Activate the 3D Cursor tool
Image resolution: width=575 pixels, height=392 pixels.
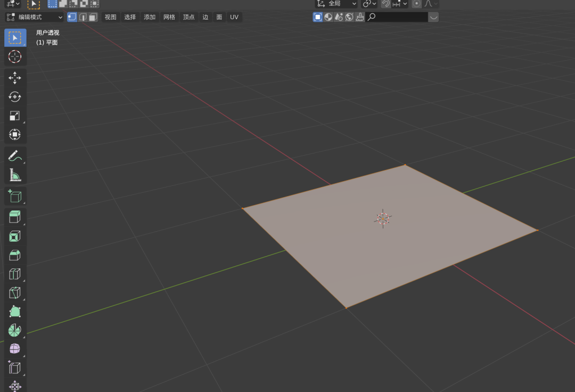pos(15,57)
